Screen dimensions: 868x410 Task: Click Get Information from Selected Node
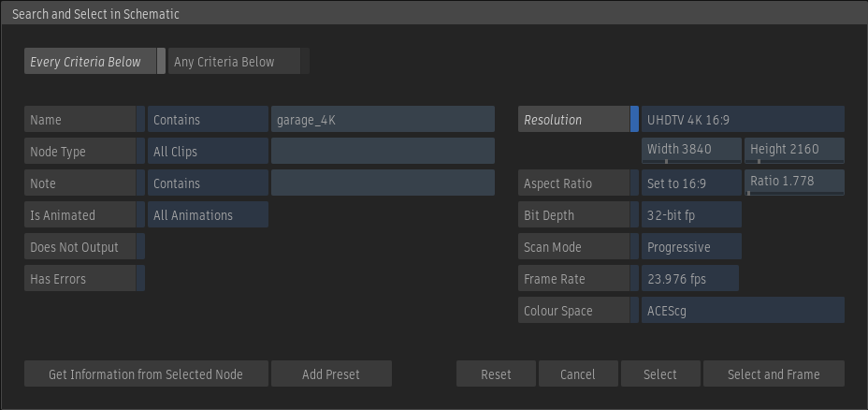click(x=146, y=374)
